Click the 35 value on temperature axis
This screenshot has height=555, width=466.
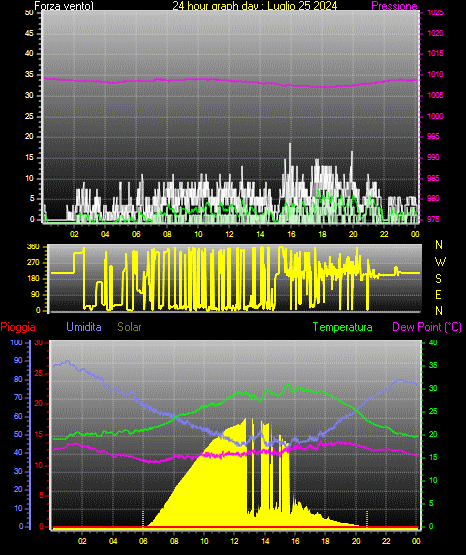[433, 365]
